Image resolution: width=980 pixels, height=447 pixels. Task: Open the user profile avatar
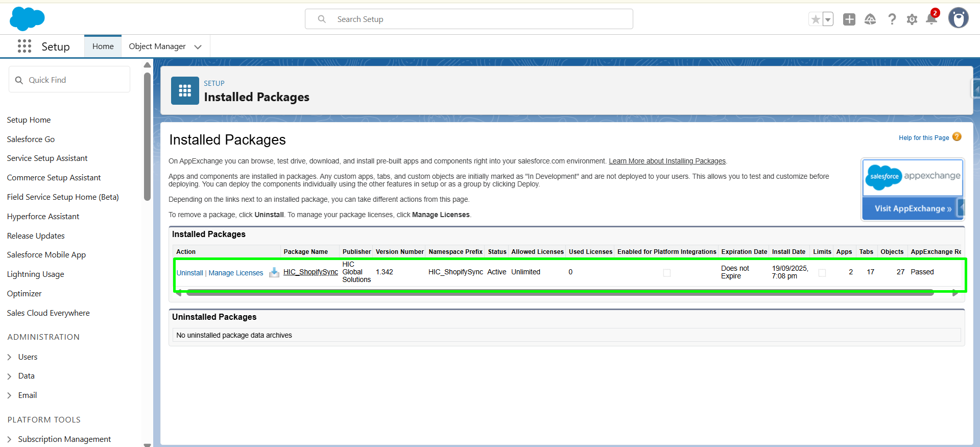pyautogui.click(x=959, y=18)
